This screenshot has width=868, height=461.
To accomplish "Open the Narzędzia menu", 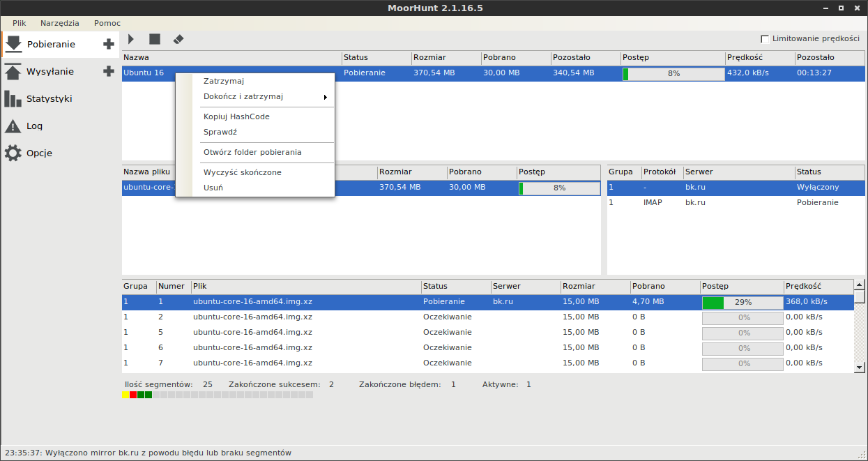I will click(60, 23).
